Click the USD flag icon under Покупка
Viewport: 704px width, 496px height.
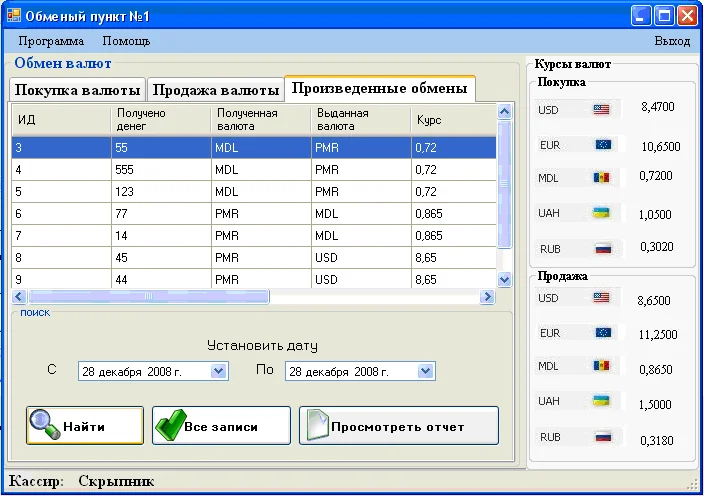(x=601, y=109)
